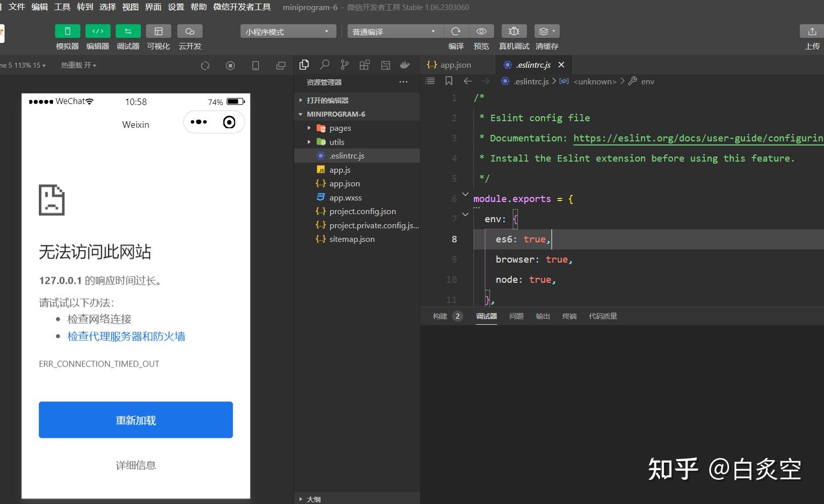Image resolution: width=824 pixels, height=504 pixels.
Task: Click the simulator stop/record icon
Action: click(230, 66)
